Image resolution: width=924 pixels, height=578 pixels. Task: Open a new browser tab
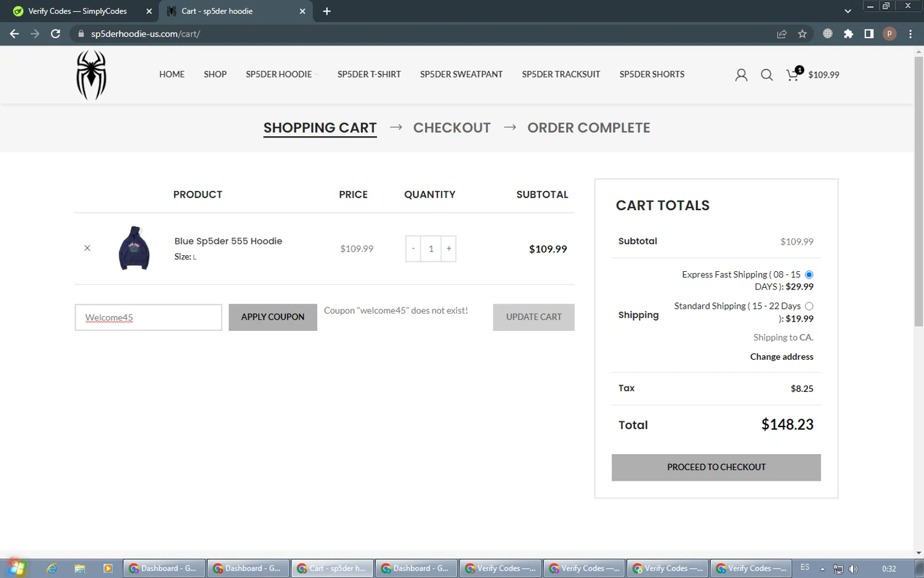pos(326,11)
